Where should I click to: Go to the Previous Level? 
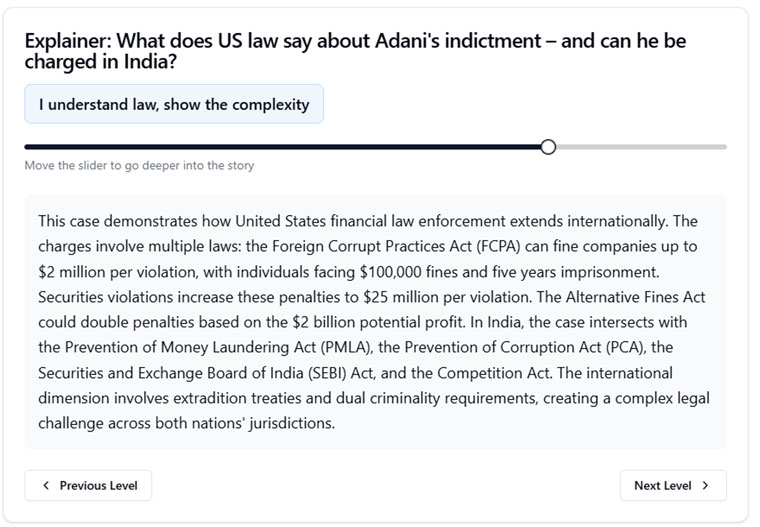88,486
